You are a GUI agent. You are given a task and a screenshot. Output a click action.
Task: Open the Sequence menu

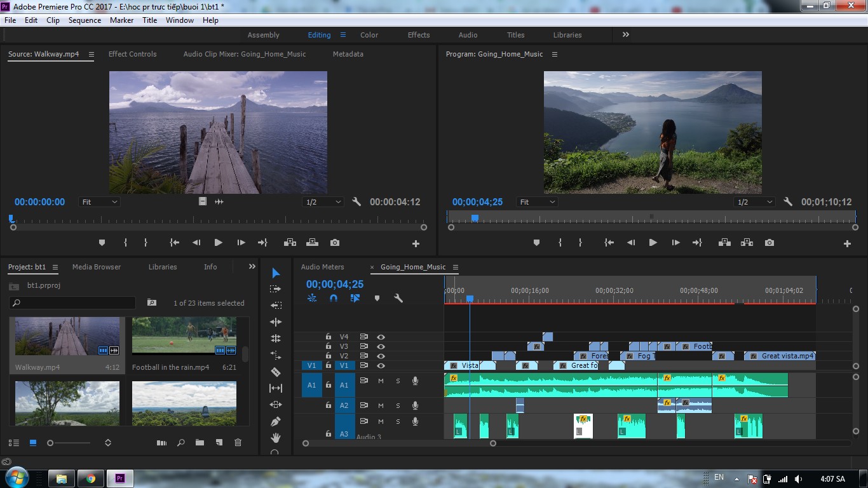[85, 20]
